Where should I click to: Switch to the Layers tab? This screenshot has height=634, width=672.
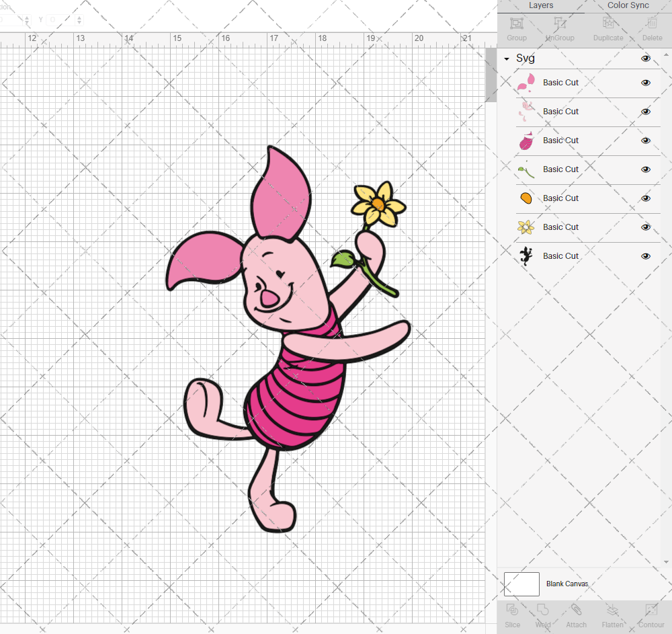pyautogui.click(x=541, y=5)
